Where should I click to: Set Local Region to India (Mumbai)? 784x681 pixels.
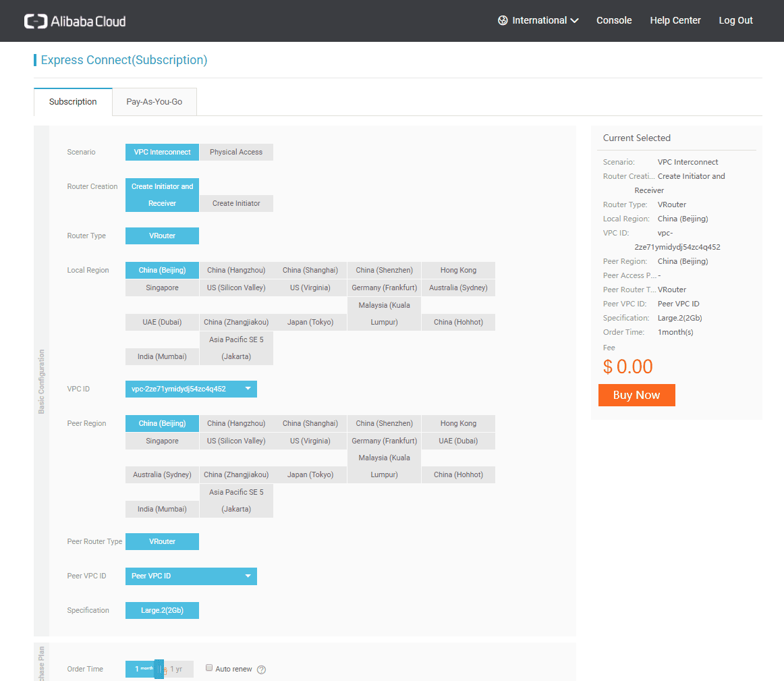point(162,357)
